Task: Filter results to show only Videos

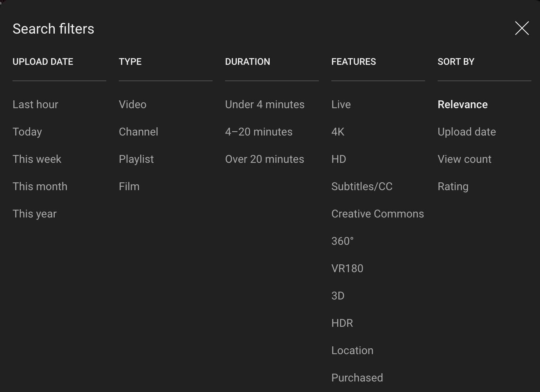Action: click(132, 104)
